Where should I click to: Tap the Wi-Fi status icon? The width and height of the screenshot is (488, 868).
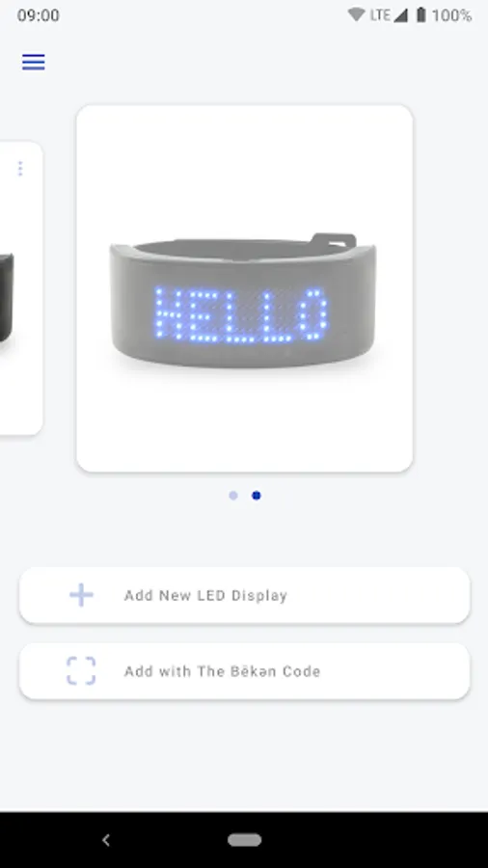(356, 14)
